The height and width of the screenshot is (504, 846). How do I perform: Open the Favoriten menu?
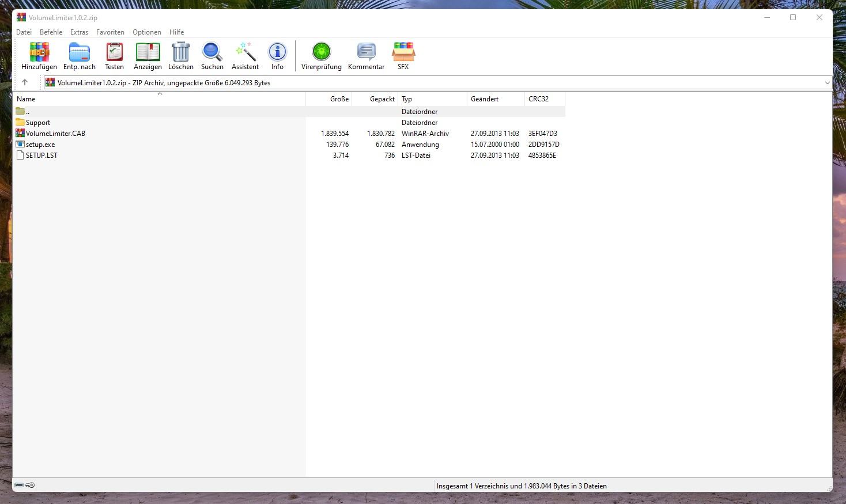(110, 32)
